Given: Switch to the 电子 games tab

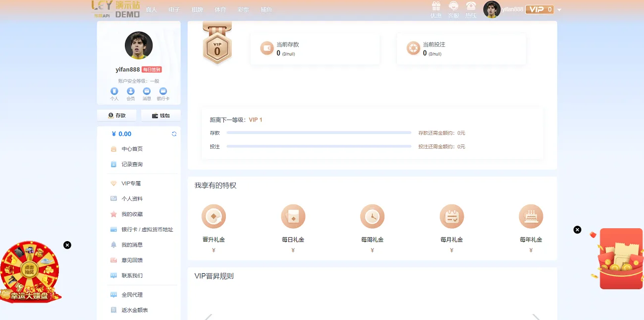Looking at the screenshot, I should 174,9.
